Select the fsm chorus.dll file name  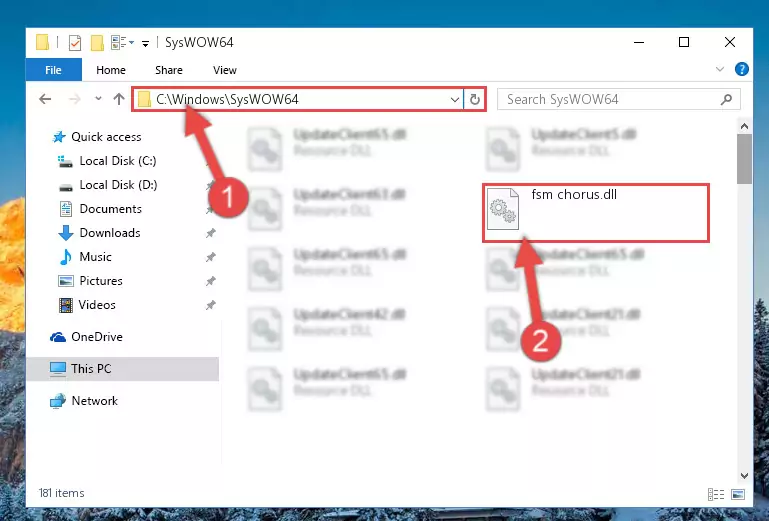574,195
